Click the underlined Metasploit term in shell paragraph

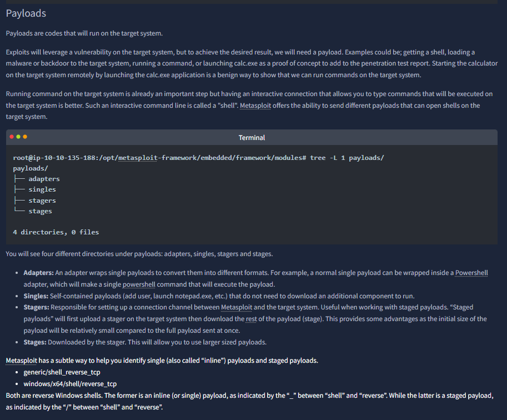point(255,106)
